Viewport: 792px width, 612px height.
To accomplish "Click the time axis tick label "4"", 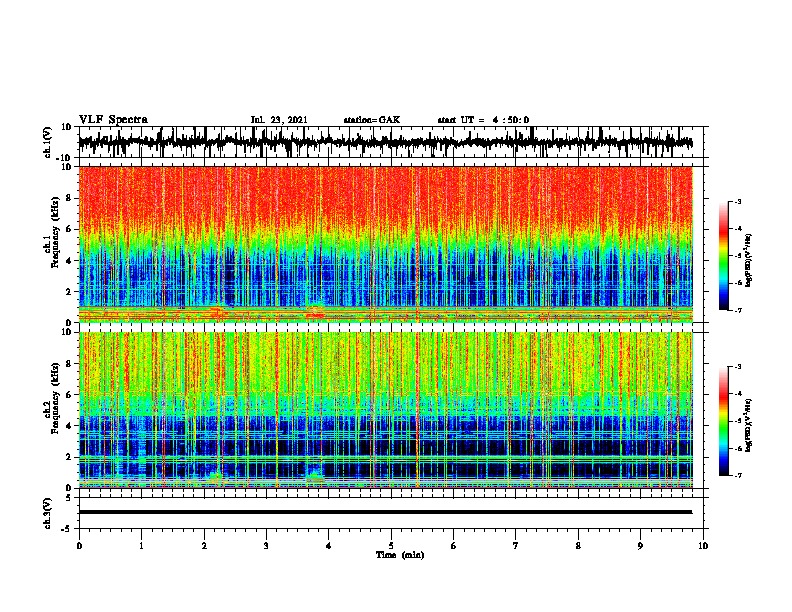I will 329,546.
